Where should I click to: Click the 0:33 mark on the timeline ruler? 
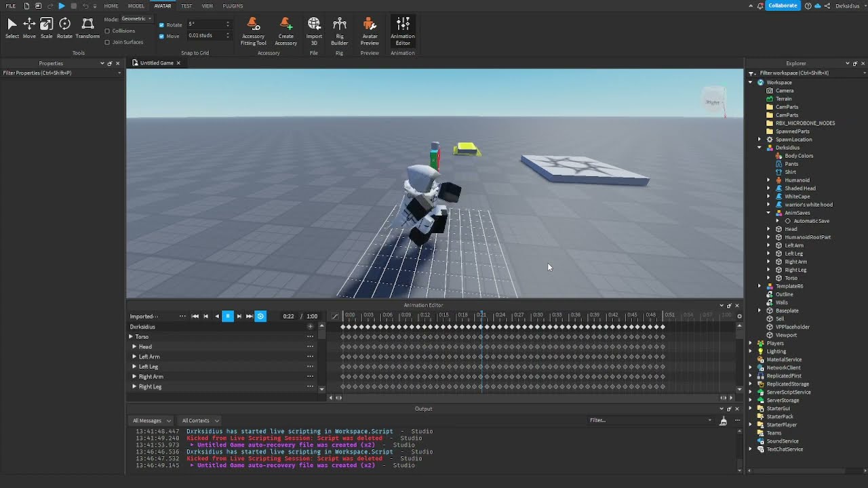557,315
